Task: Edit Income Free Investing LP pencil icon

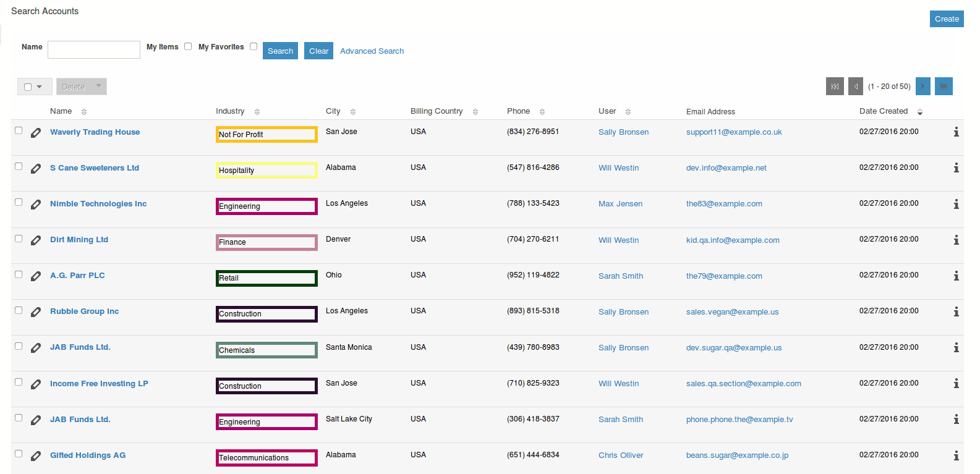Action: click(36, 384)
